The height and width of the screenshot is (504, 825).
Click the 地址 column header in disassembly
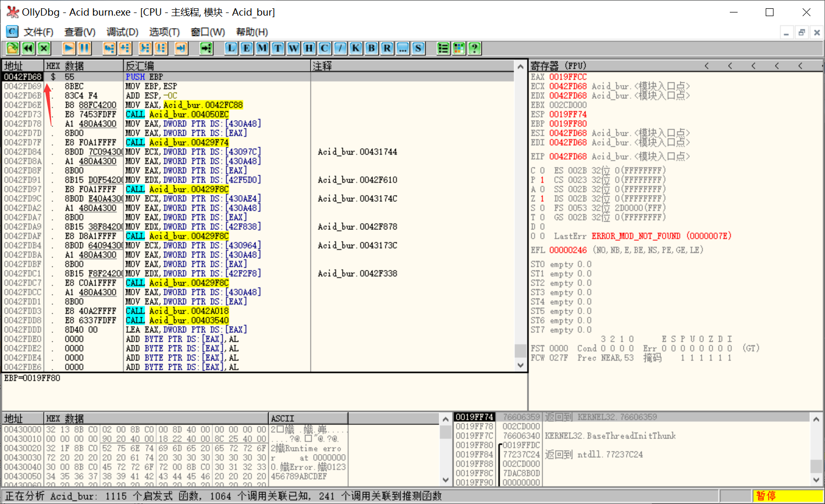(23, 66)
